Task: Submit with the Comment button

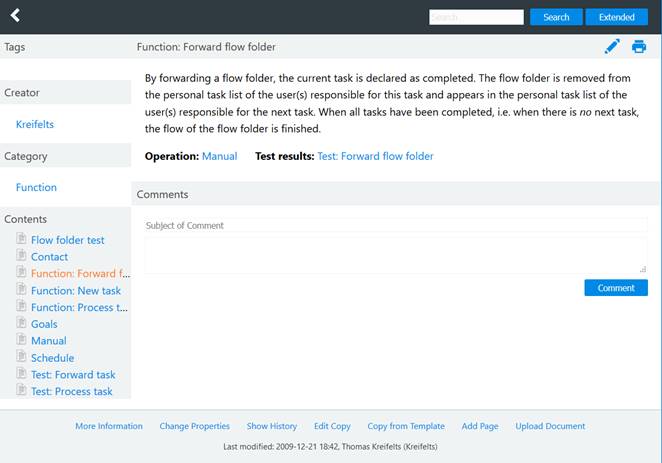Action: 615,288
